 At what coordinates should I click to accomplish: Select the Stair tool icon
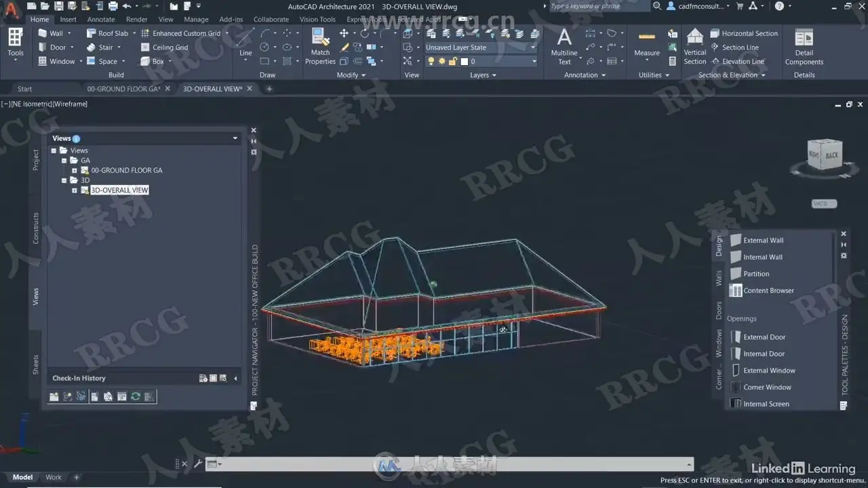pyautogui.click(x=92, y=47)
